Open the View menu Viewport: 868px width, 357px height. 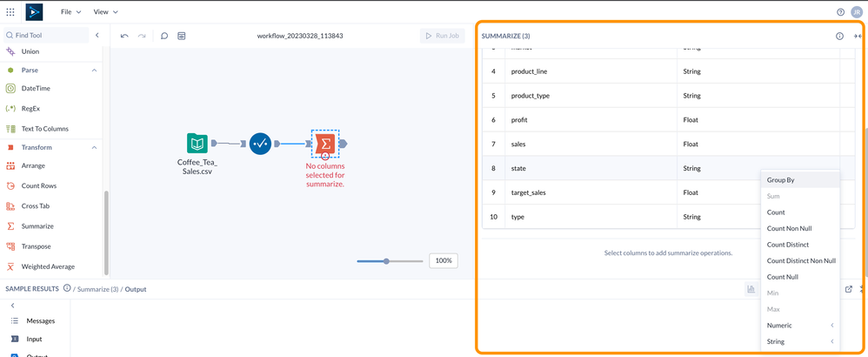[105, 11]
